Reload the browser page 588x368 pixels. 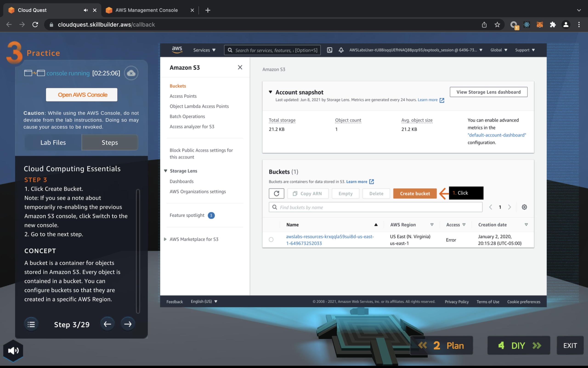(35, 25)
